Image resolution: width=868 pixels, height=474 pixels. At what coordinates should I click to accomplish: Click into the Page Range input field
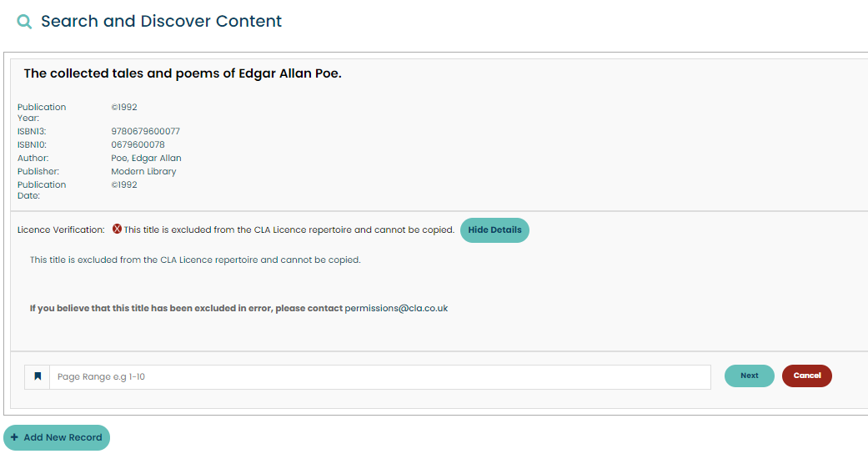click(379, 377)
